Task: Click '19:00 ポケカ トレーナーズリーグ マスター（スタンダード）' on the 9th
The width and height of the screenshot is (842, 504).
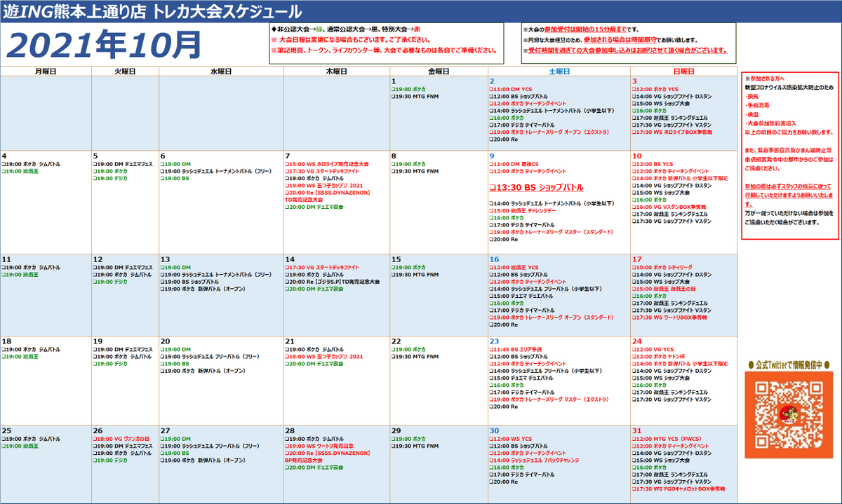Action: tap(552, 231)
